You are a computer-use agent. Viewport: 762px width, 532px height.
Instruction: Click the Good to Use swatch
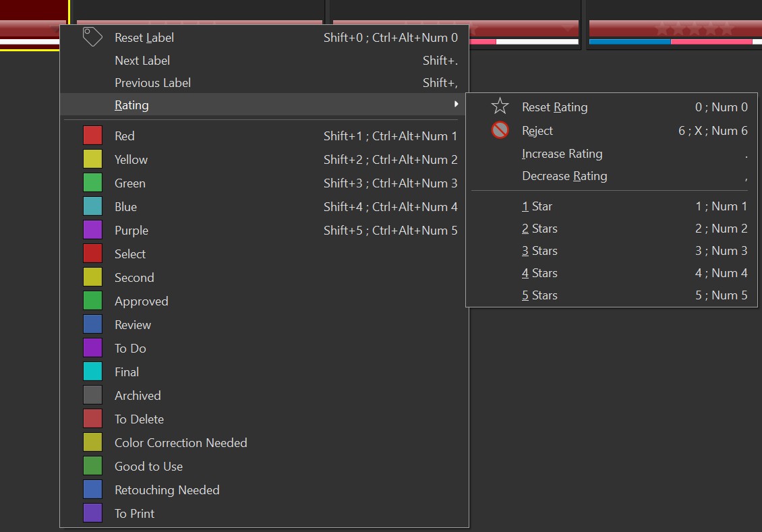point(92,465)
